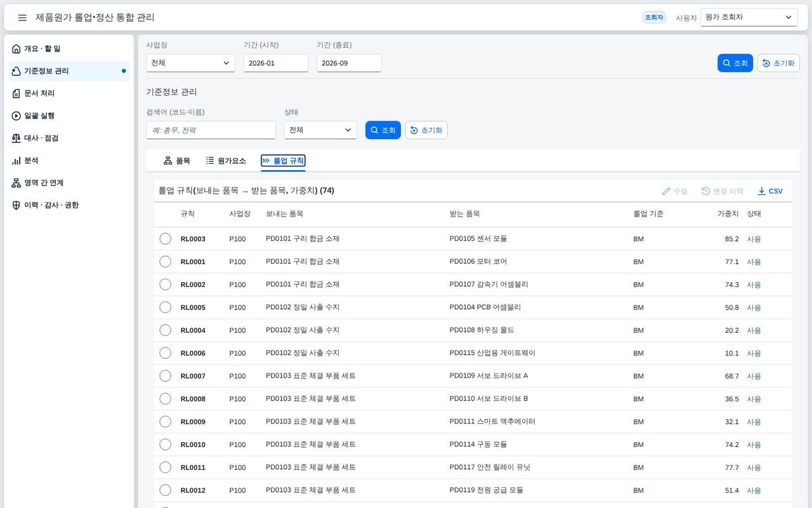Select radio button for rule RL0011
This screenshot has width=812, height=508.
click(x=166, y=467)
